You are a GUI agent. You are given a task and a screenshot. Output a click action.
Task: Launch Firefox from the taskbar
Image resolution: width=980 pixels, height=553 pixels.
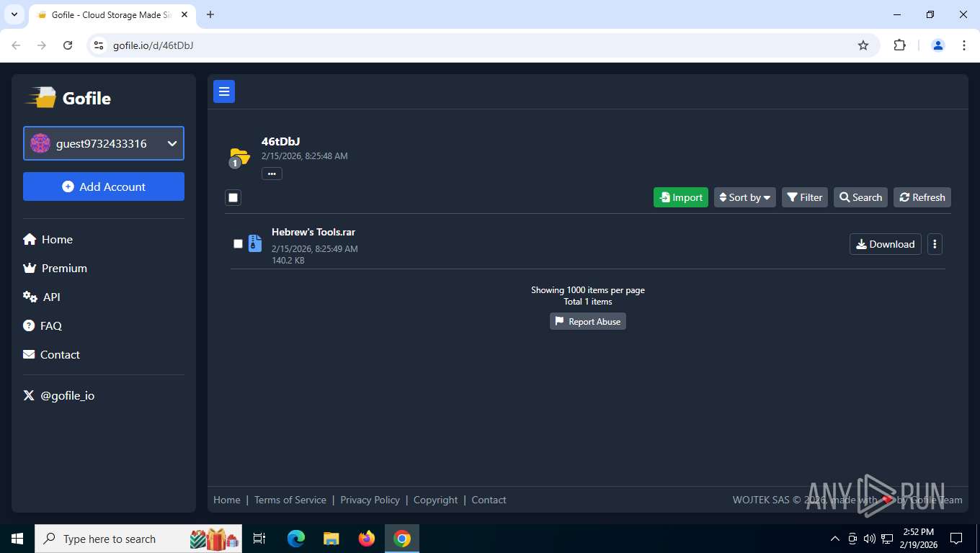pyautogui.click(x=367, y=539)
